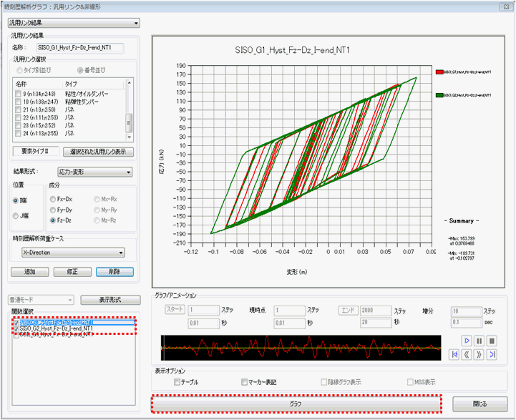Check link 21 (n1:3,n2:50) checkbox
This screenshot has height=420, width=516.
pos(18,109)
